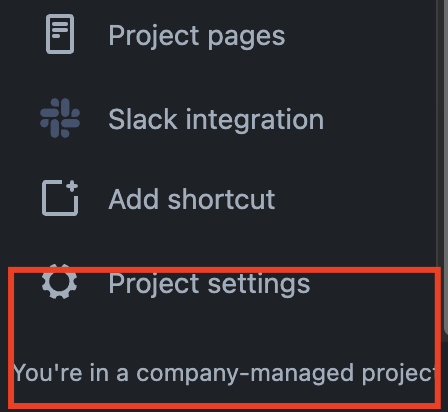Click the Project pages document icon
Image resolution: width=448 pixels, height=412 pixels.
tap(60, 34)
